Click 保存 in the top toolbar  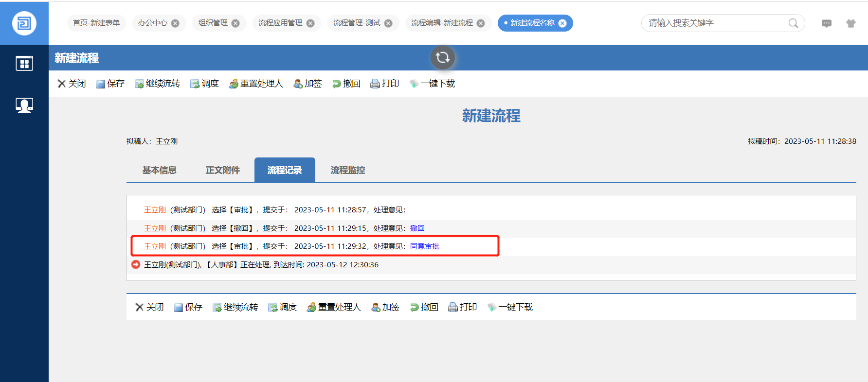point(110,84)
